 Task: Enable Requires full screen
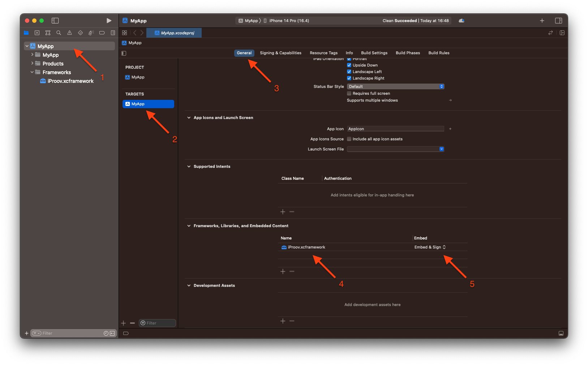point(349,93)
